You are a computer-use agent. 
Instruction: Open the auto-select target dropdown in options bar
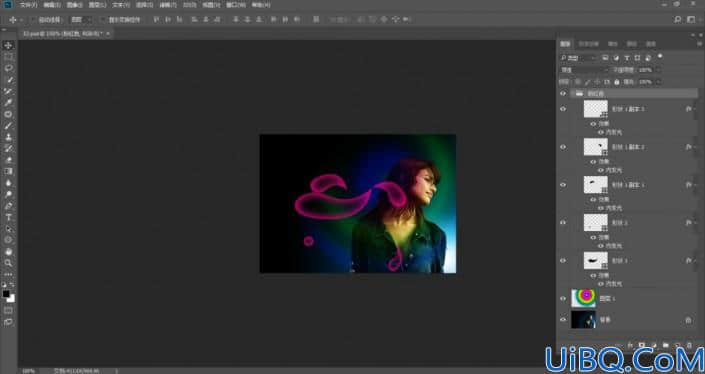click(81, 20)
